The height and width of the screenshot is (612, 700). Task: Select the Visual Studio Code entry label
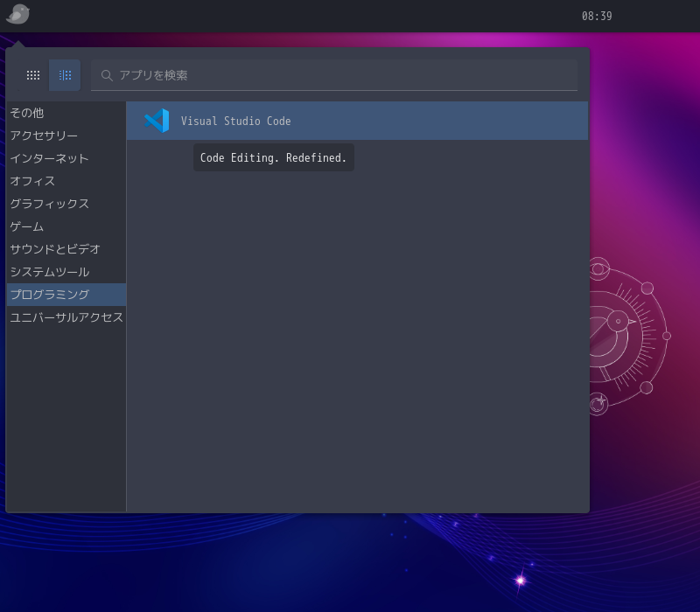[235, 121]
